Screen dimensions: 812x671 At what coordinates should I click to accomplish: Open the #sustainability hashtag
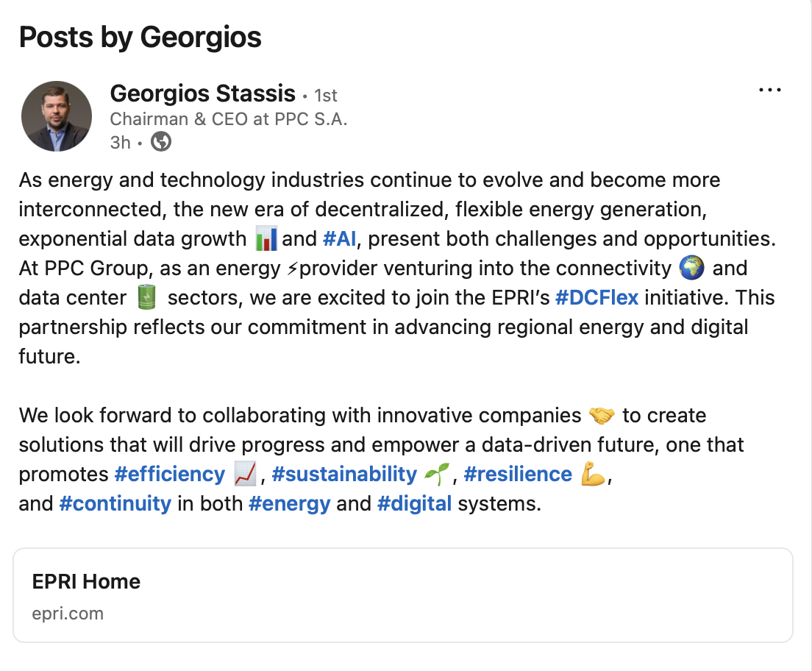(344, 474)
